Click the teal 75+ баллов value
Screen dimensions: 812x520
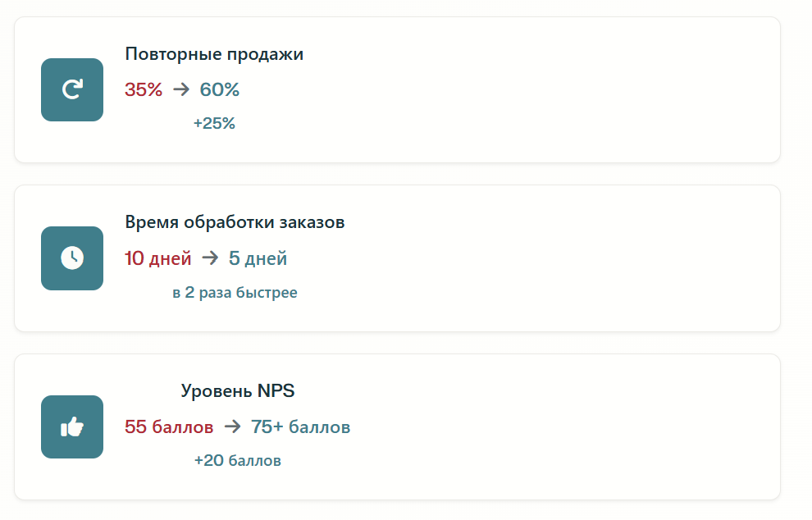coord(301,427)
